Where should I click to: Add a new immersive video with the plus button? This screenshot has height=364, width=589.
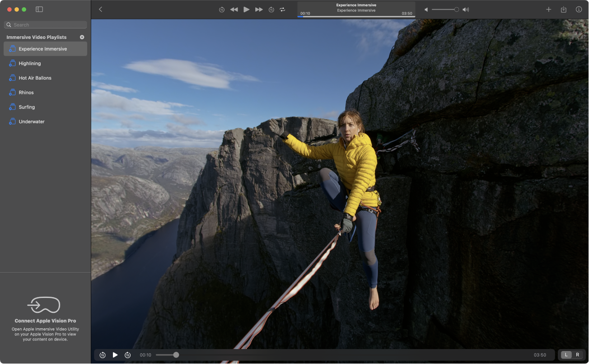pyautogui.click(x=548, y=9)
